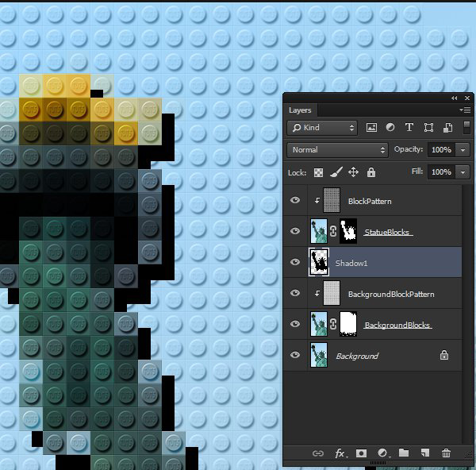The image size is (476, 470).
Task: Click the link layers icon at panel bottom
Action: click(318, 453)
